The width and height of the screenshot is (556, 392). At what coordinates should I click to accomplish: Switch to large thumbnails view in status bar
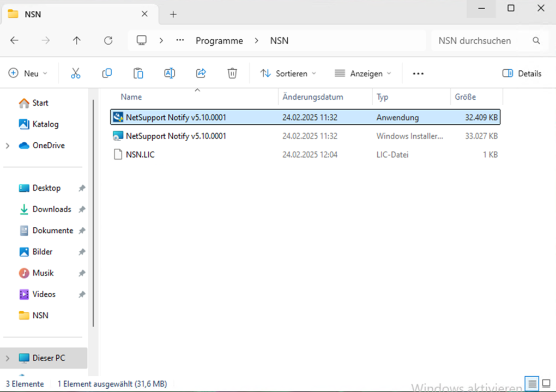click(x=546, y=383)
